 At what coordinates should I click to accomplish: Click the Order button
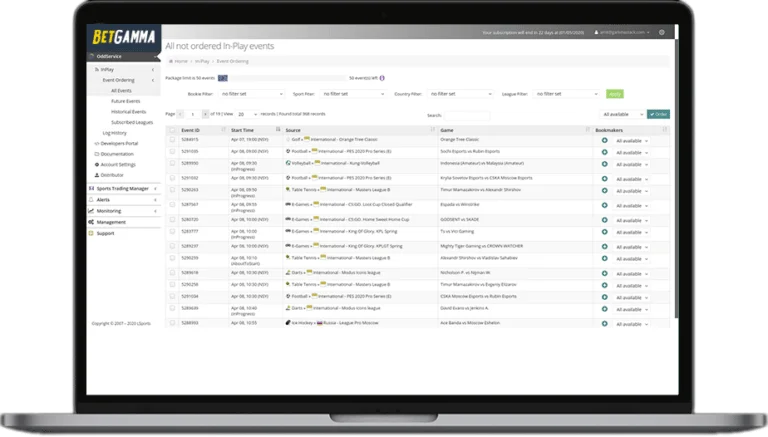(658, 114)
